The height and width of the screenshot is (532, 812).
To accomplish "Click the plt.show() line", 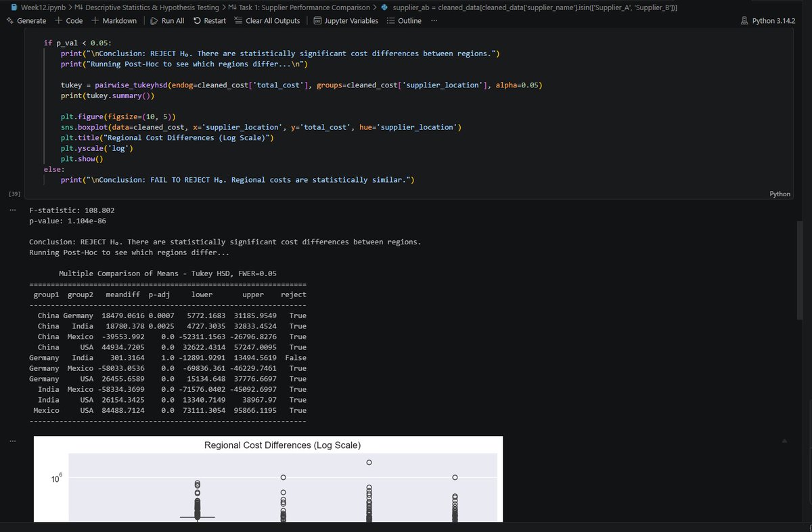I will (81, 159).
